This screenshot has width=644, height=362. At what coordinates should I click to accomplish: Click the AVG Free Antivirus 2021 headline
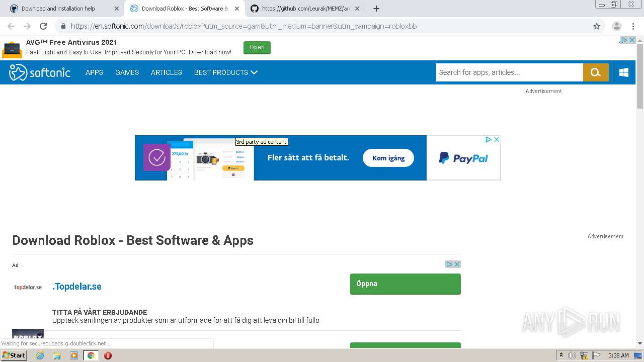[71, 42]
